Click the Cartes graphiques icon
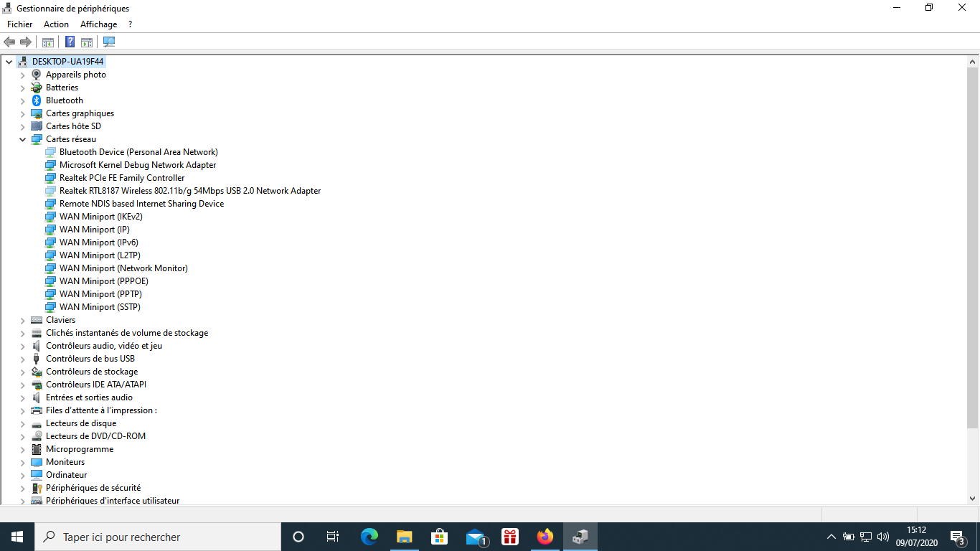The width and height of the screenshot is (980, 551). click(37, 113)
